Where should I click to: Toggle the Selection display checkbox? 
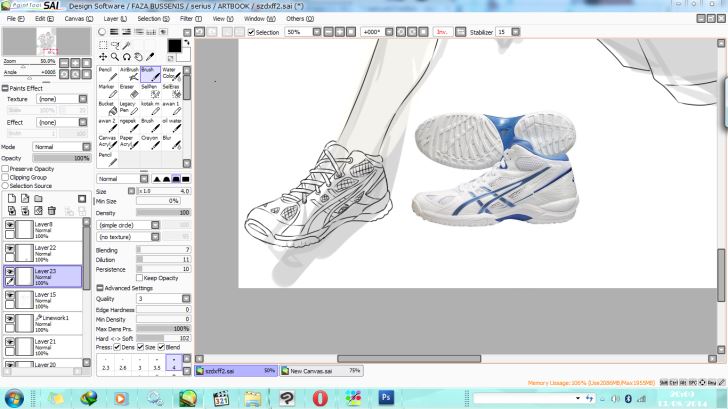pos(251,32)
